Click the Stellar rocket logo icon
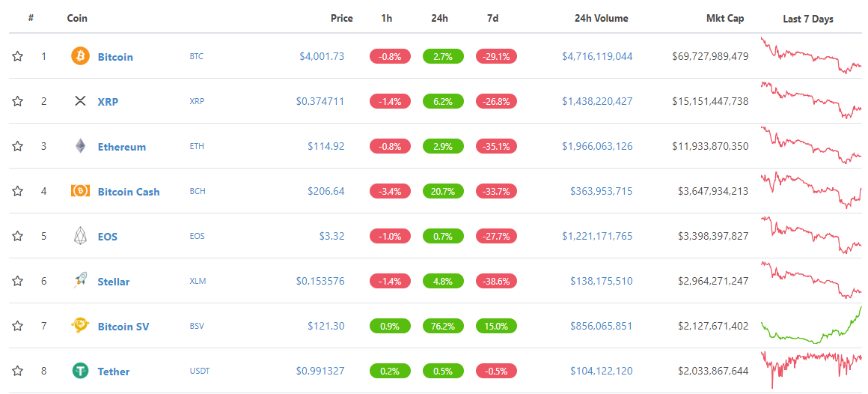 80,281
